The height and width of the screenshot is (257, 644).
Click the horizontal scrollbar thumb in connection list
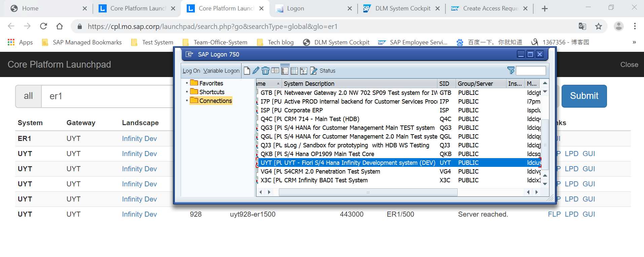click(x=368, y=192)
